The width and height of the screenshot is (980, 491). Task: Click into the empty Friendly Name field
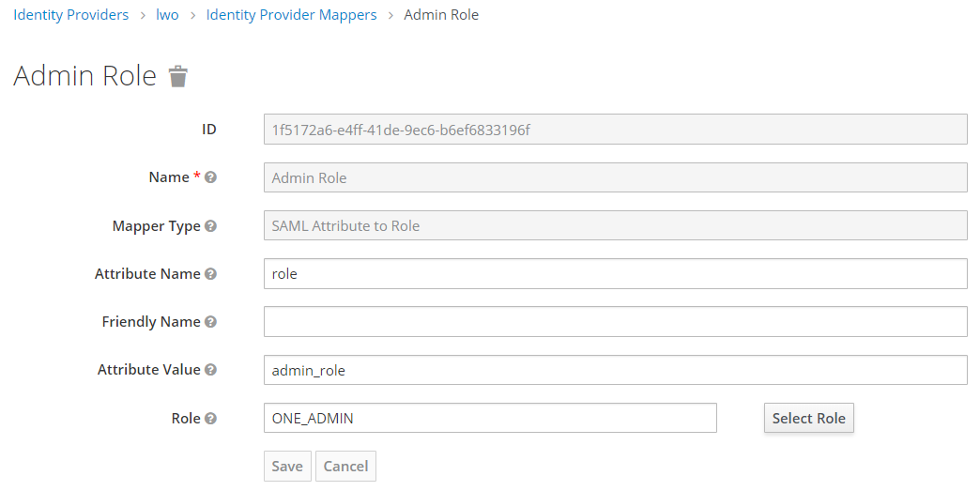(x=615, y=322)
